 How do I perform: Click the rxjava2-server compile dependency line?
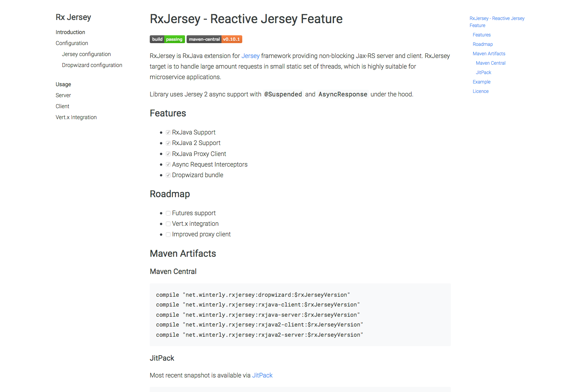pyautogui.click(x=260, y=335)
